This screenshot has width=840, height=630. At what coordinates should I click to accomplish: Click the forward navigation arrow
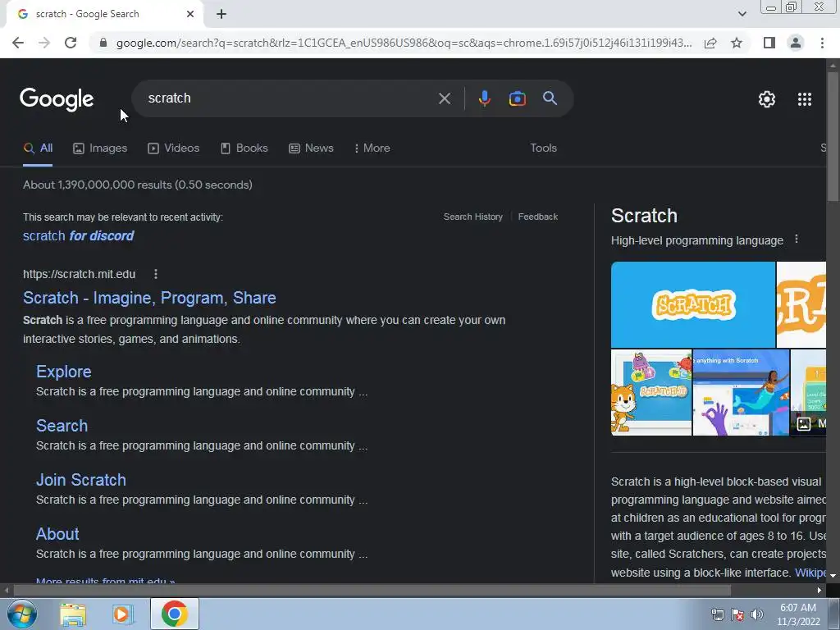pyautogui.click(x=44, y=43)
